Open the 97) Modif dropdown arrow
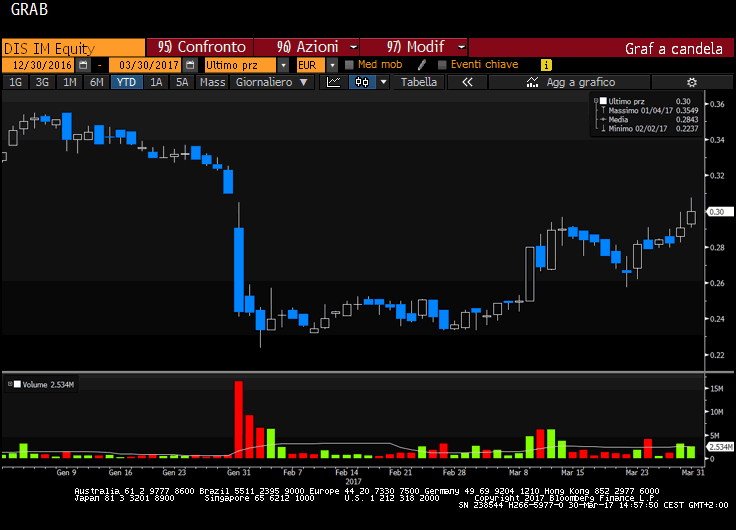Viewport: 736px width, 530px height. click(461, 47)
